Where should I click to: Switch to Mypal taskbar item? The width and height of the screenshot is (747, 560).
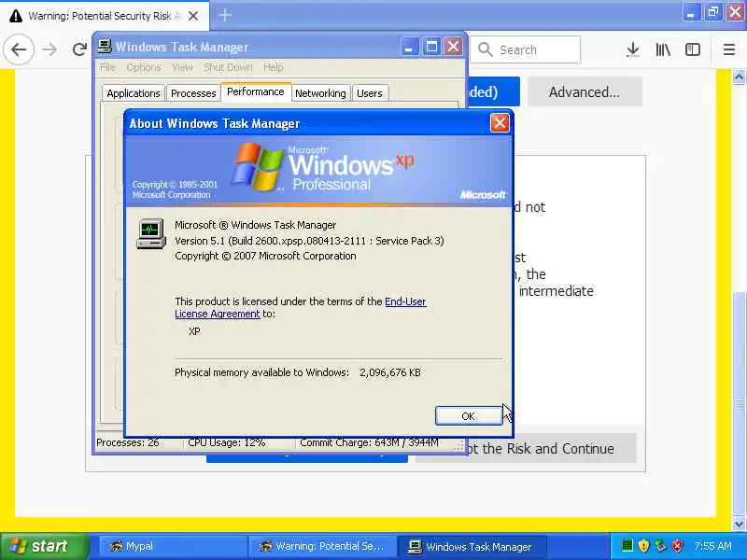pyautogui.click(x=173, y=546)
